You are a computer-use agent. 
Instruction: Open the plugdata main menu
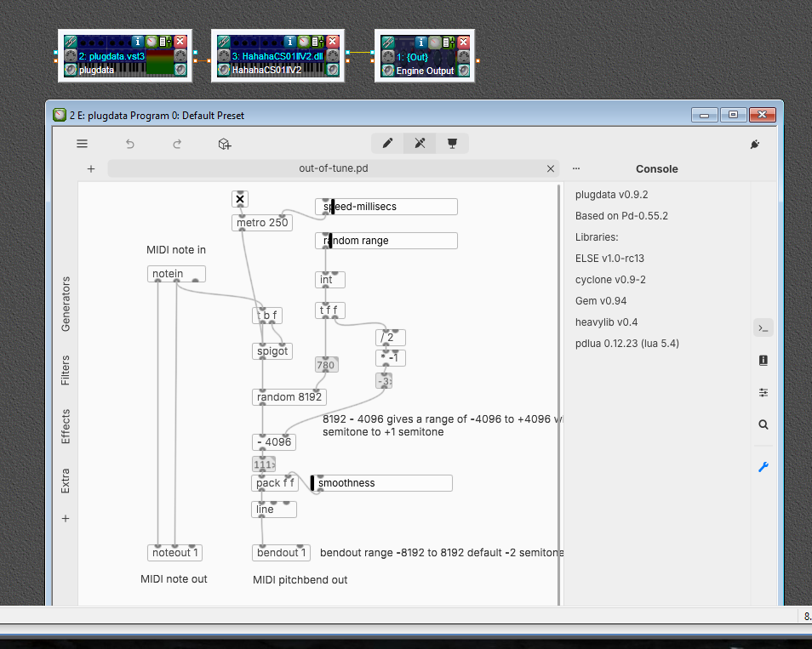click(x=82, y=144)
